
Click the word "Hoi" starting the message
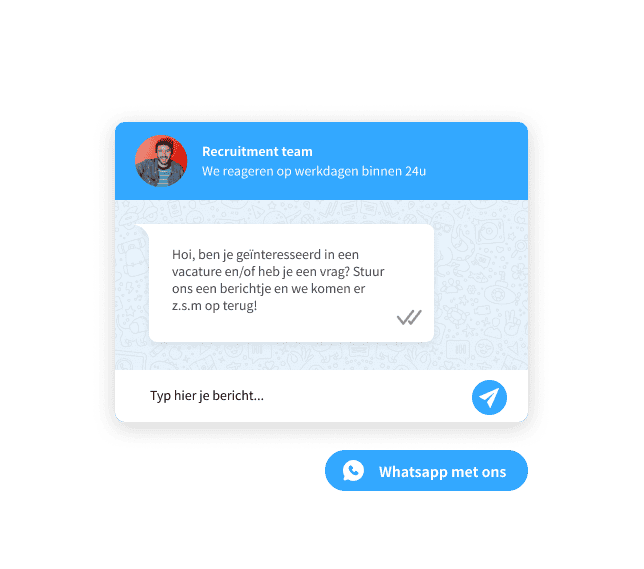coord(182,255)
